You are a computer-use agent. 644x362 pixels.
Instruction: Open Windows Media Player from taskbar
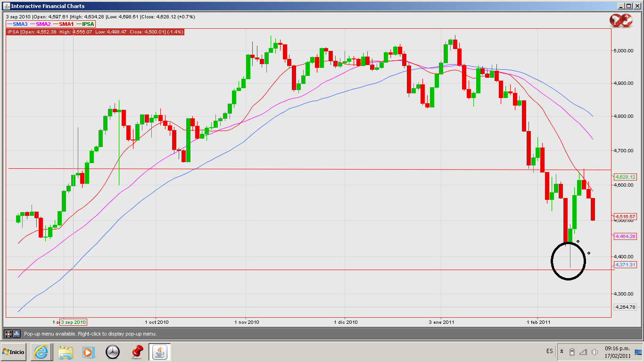point(88,352)
